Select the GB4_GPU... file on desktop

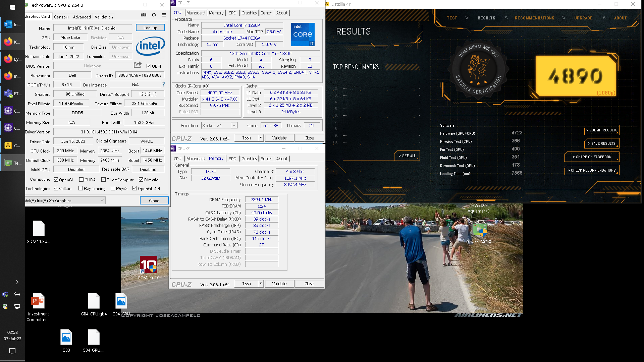pyautogui.click(x=94, y=340)
